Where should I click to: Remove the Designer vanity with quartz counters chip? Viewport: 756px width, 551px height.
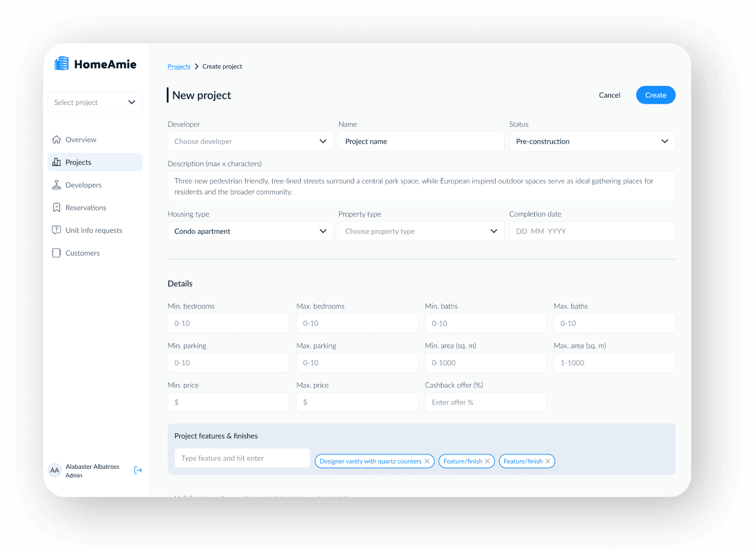tap(427, 461)
